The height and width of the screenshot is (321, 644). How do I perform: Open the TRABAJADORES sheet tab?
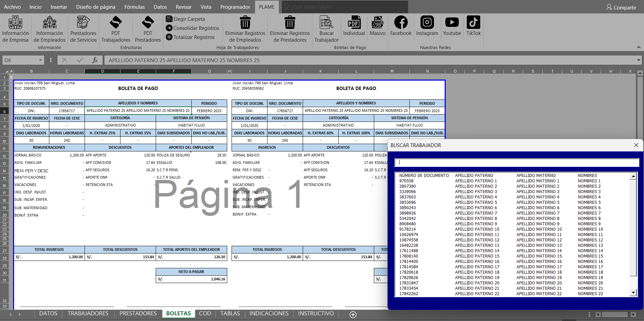click(88, 313)
